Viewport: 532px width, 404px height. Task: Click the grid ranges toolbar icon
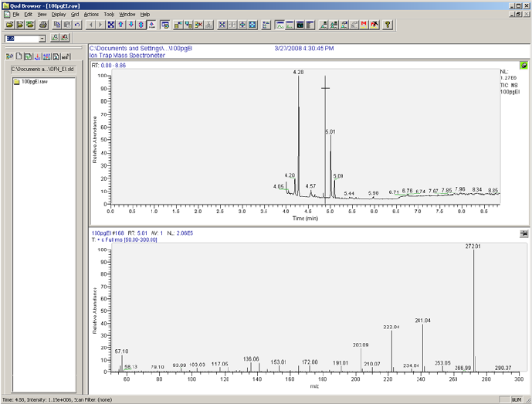click(266, 25)
